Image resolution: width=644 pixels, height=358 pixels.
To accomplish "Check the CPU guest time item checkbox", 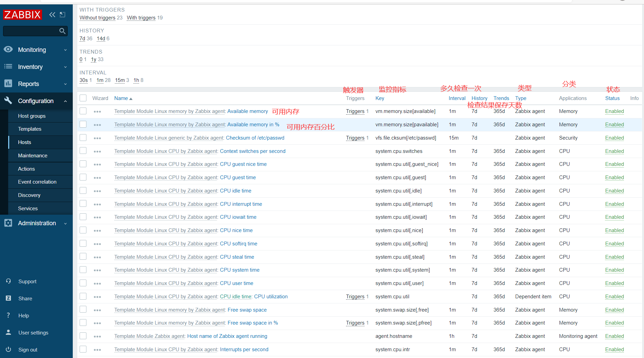I will tap(83, 177).
